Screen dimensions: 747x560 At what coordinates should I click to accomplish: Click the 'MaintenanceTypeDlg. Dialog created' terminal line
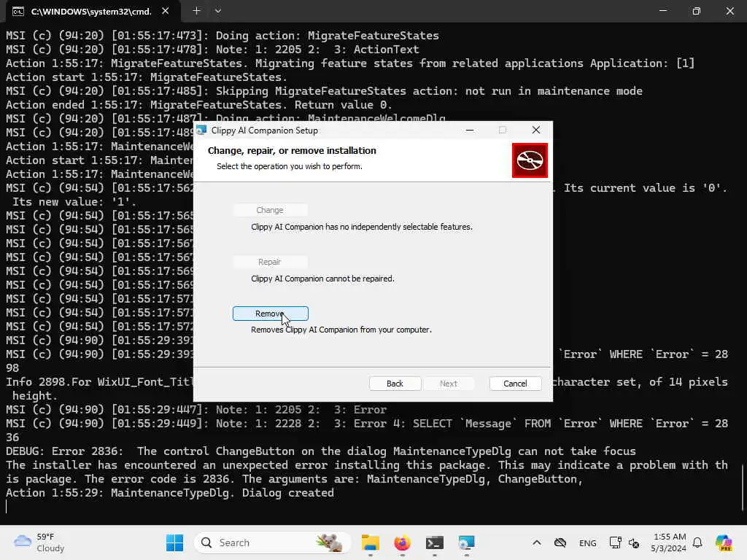(x=169, y=492)
